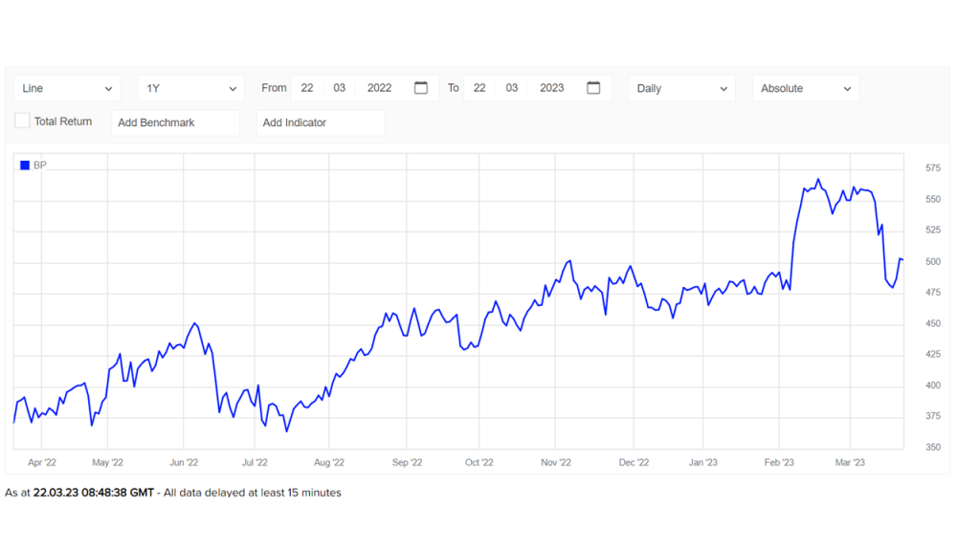Open the From date calendar picker

pos(421,88)
